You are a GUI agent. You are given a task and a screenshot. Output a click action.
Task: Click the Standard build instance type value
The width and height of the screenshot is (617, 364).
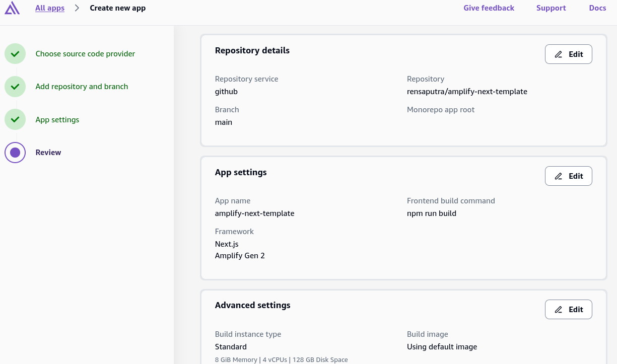click(231, 347)
